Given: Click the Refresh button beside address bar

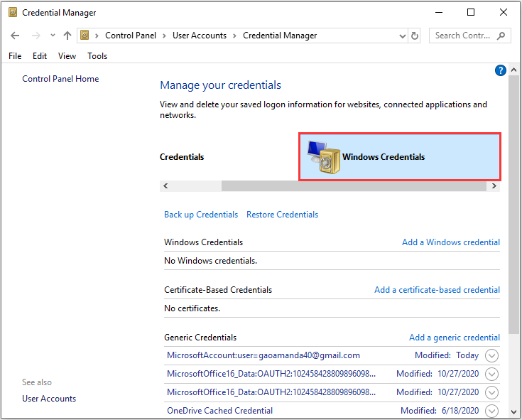Looking at the screenshot, I should point(415,36).
